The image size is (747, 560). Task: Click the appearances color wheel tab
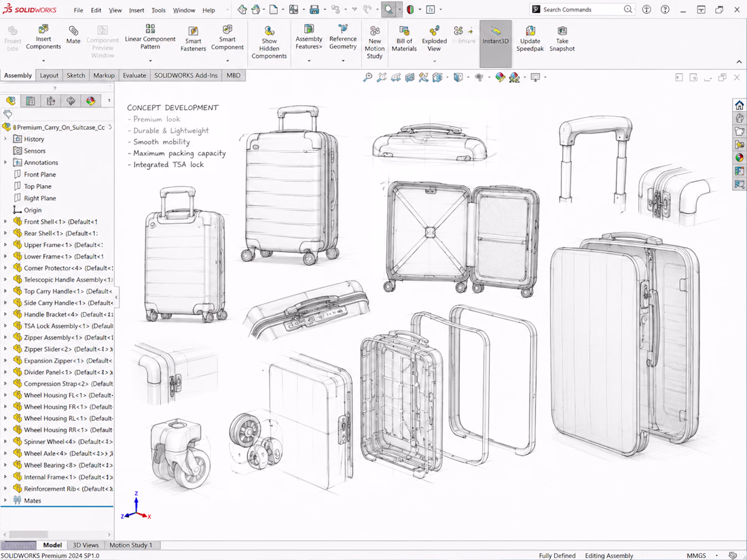click(x=90, y=100)
